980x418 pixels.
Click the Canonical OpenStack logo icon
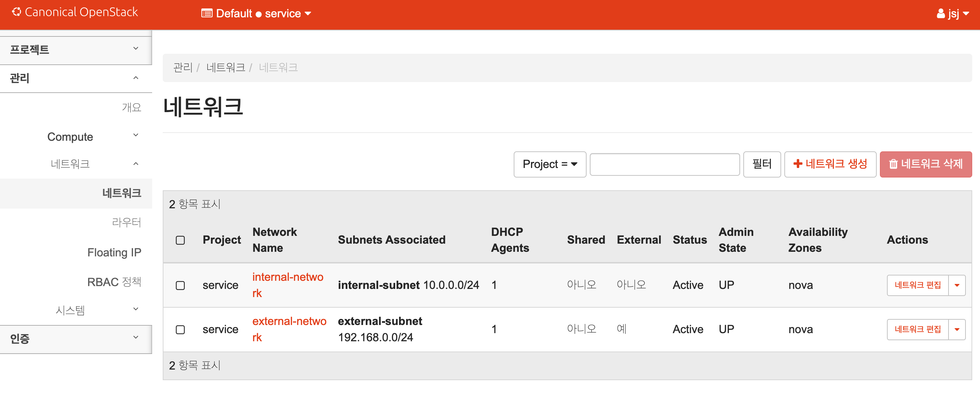[16, 12]
